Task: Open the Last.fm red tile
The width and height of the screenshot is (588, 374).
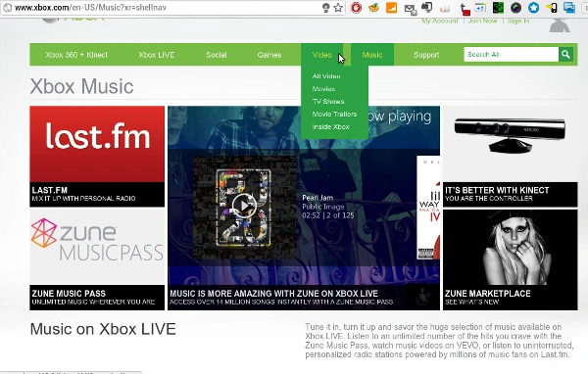Action: pyautogui.click(x=97, y=144)
